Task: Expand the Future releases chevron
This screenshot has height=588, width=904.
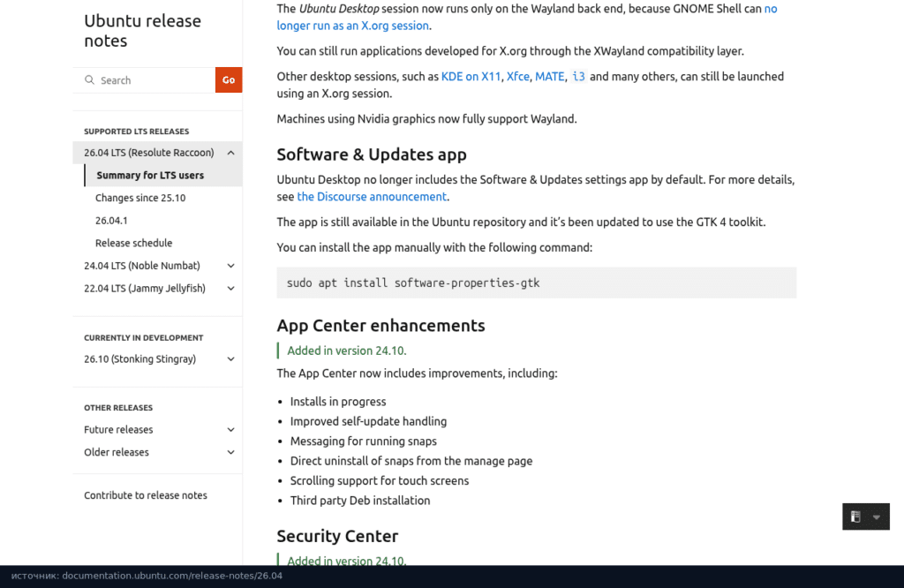Action: coord(230,429)
